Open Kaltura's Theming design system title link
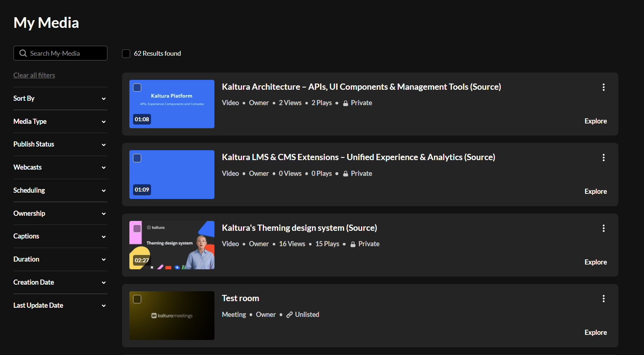The height and width of the screenshot is (355, 644). coord(299,228)
